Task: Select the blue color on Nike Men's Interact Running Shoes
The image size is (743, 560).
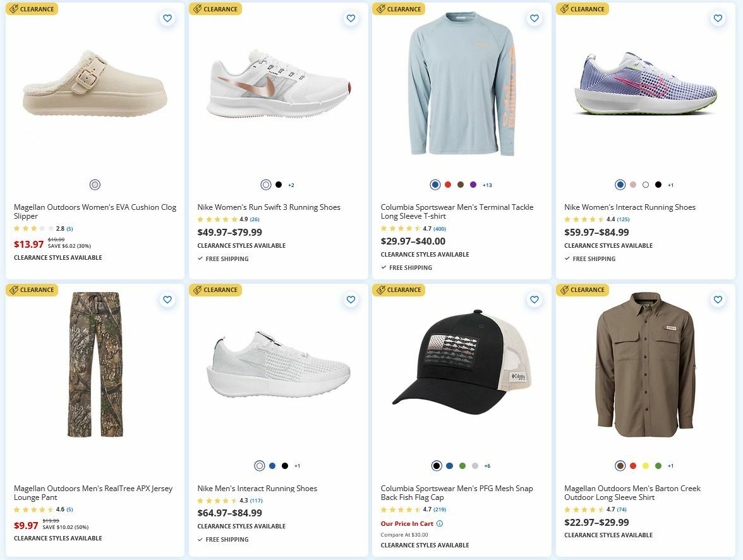Action: (x=272, y=465)
